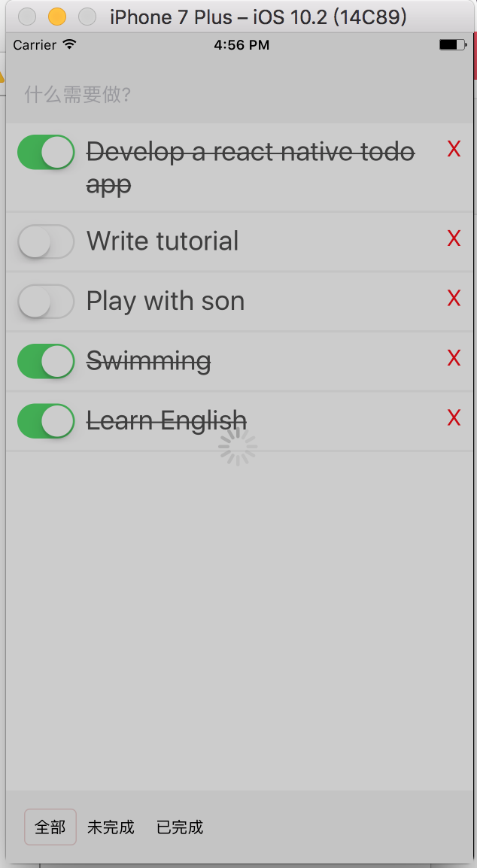Screen dimensions: 477x868
Task: Mark Write tutorial as completed
Action: pos(45,241)
